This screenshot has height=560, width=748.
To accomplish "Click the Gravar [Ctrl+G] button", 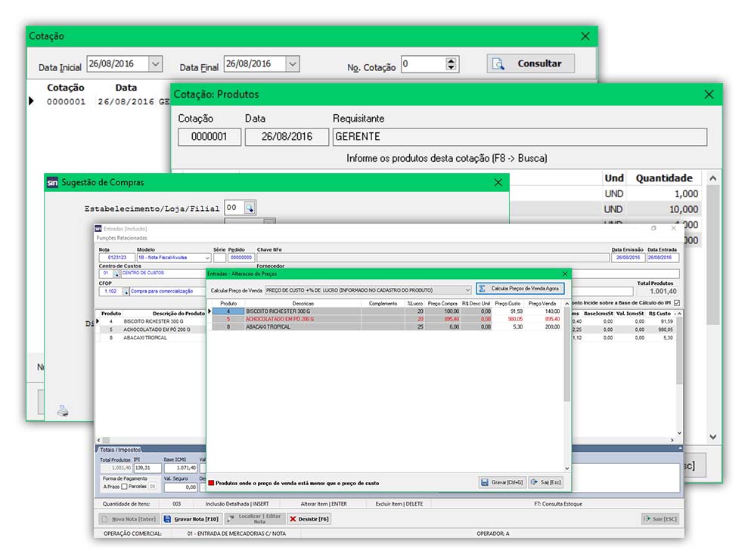I will (x=502, y=482).
